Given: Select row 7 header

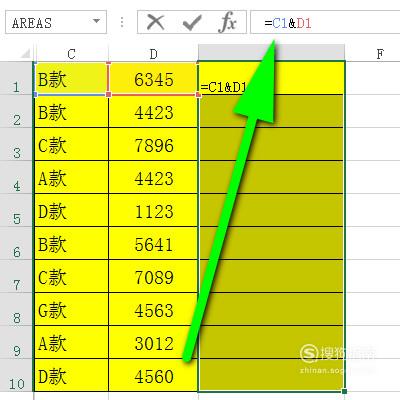Looking at the screenshot, I should click(16, 276).
